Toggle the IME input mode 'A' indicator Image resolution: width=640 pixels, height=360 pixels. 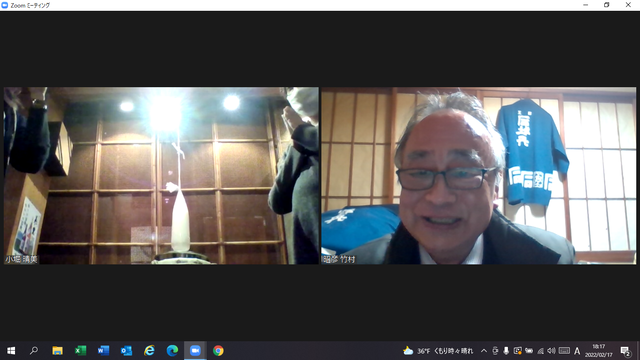tap(577, 351)
